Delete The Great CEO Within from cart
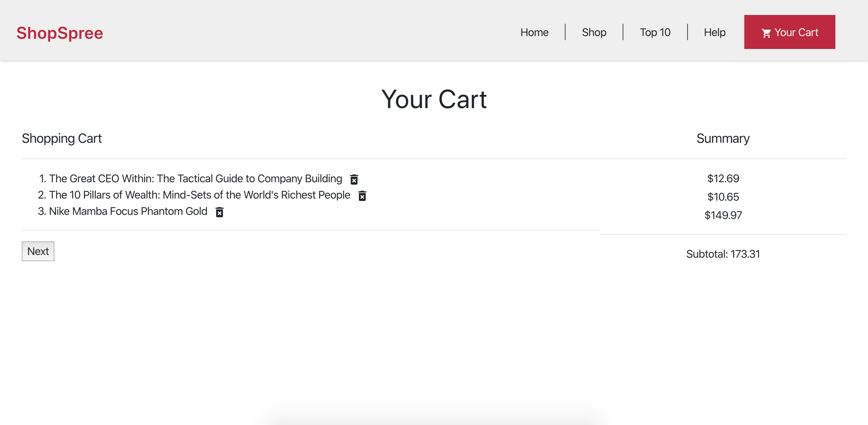The width and height of the screenshot is (868, 425). (x=354, y=179)
